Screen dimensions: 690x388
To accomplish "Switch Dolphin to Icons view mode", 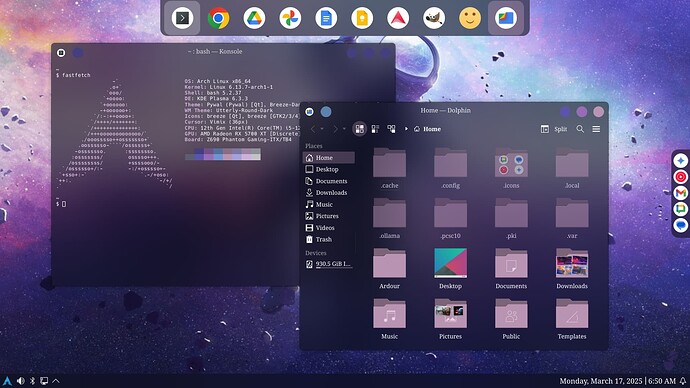I will [x=360, y=129].
